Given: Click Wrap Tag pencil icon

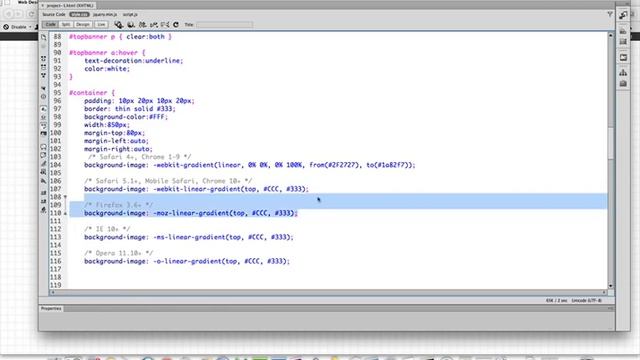Looking at the screenshot, I should click(x=44, y=164).
